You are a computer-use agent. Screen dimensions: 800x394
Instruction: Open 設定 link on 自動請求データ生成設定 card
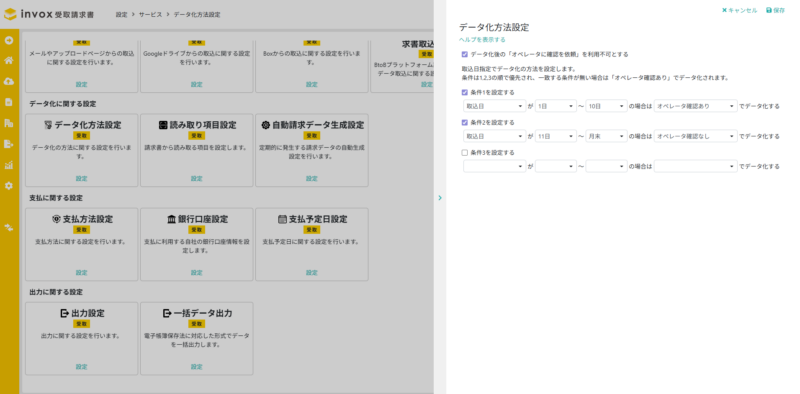click(312, 179)
